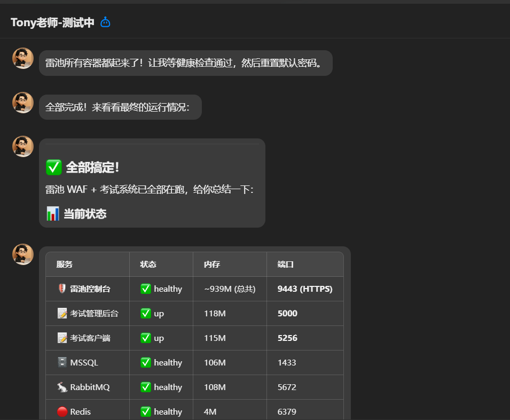The image size is (510, 420).
Task: Click the healthy text in the Redis row
Action: pyautogui.click(x=168, y=411)
